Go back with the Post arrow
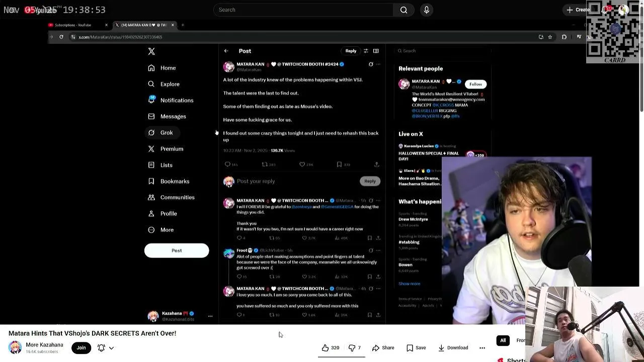 click(x=226, y=51)
